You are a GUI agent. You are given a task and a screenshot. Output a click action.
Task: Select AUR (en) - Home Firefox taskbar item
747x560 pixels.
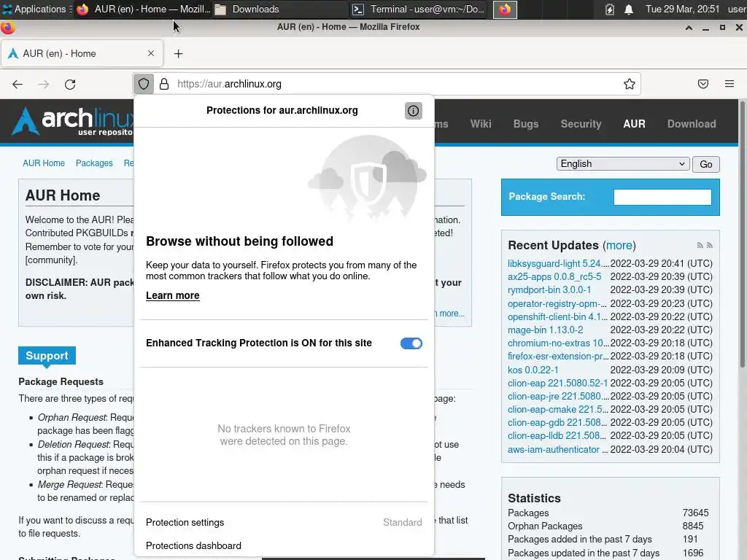(x=143, y=9)
